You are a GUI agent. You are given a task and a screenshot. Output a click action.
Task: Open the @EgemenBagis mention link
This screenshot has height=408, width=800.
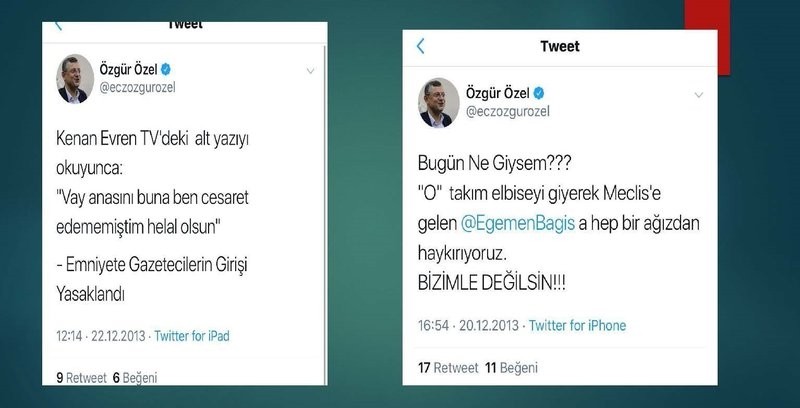517,224
